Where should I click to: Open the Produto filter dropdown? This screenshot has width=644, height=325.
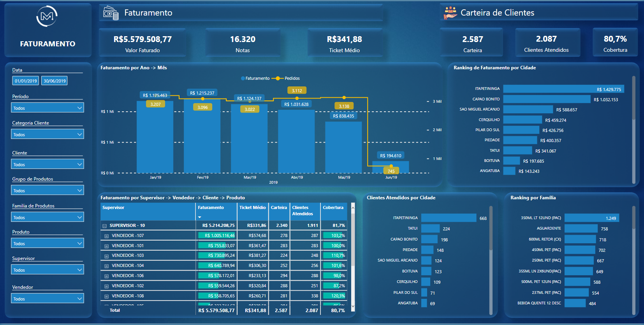48,243
